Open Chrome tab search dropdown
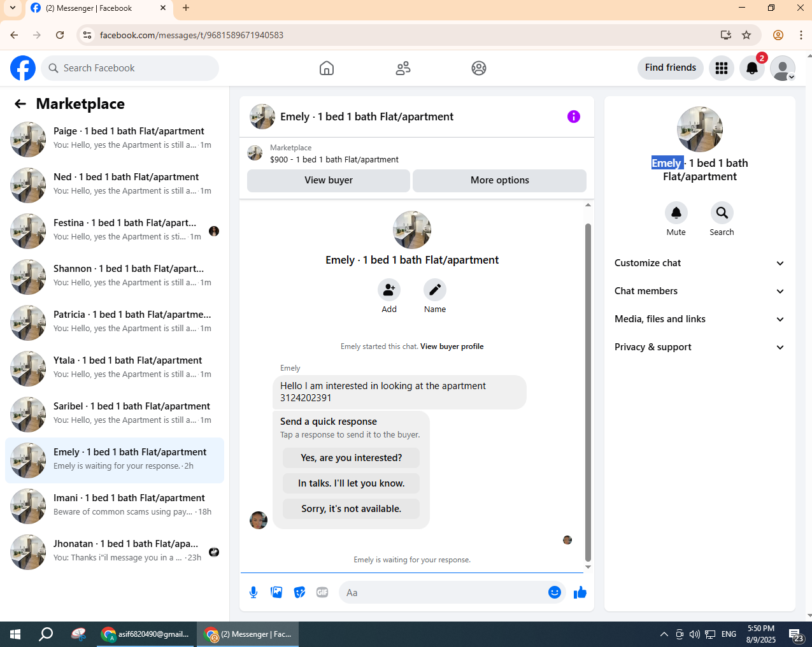This screenshot has width=812, height=647. (13, 8)
